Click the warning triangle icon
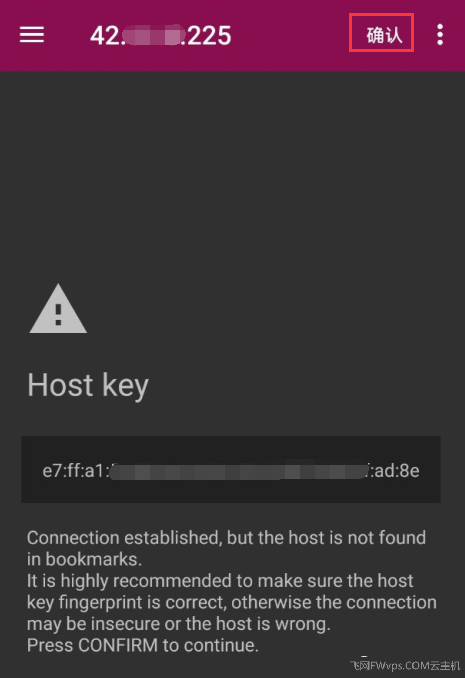 pyautogui.click(x=58, y=309)
